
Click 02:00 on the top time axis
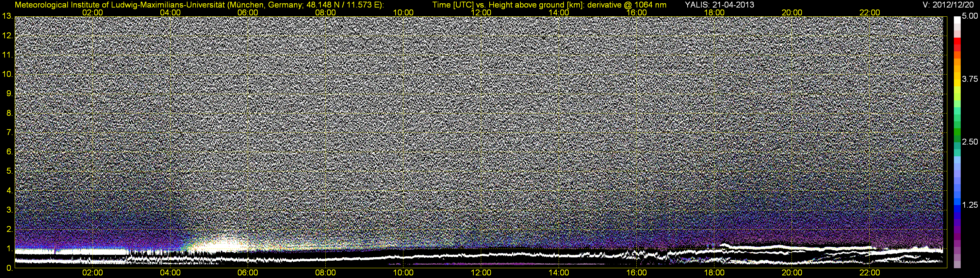92,12
